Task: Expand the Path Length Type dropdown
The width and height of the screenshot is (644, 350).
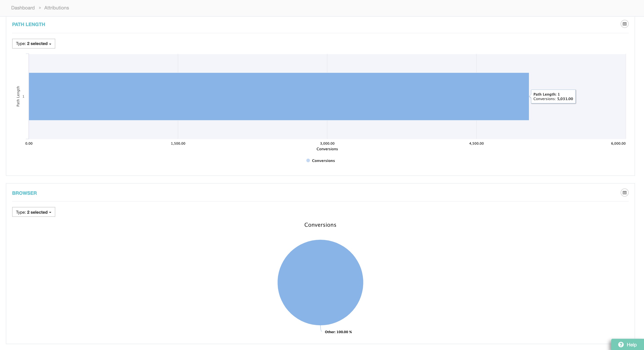Action: (33, 44)
